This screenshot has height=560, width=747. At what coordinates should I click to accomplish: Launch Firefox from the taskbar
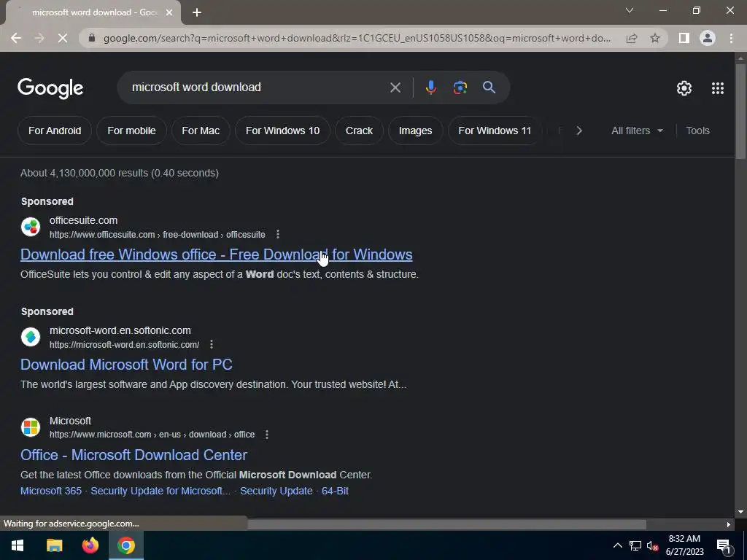coord(90,545)
